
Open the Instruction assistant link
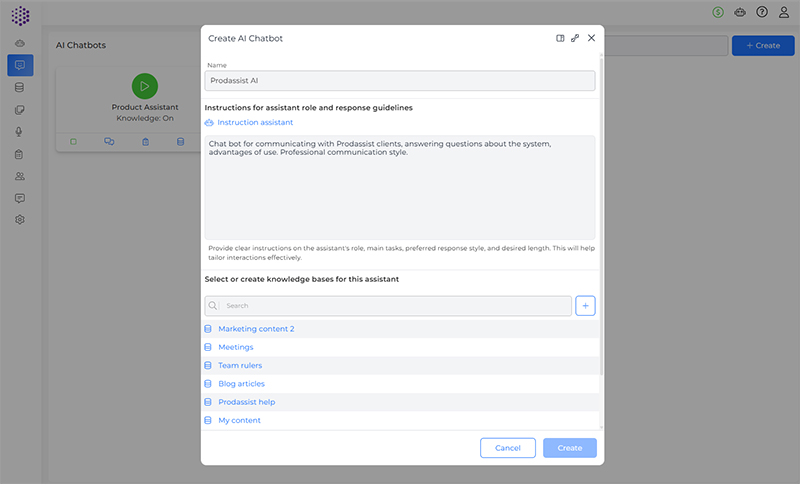click(x=255, y=122)
